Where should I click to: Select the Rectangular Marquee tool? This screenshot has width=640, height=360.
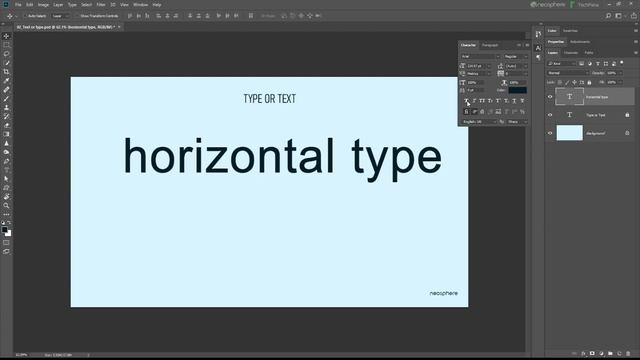tap(6, 45)
